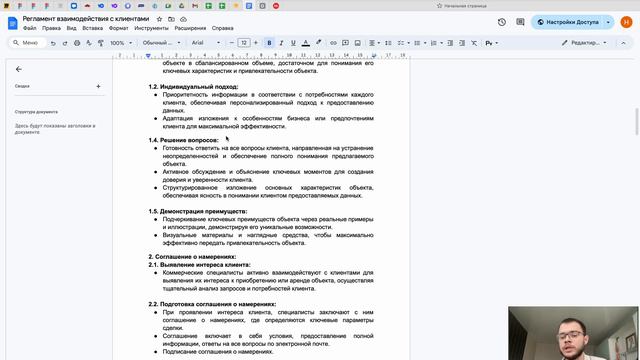Click the red circular tab icon in browser bar

click(276, 6)
